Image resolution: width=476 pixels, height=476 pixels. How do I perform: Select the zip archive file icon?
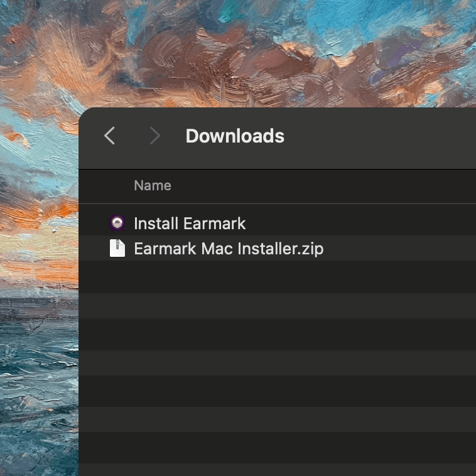point(117,248)
